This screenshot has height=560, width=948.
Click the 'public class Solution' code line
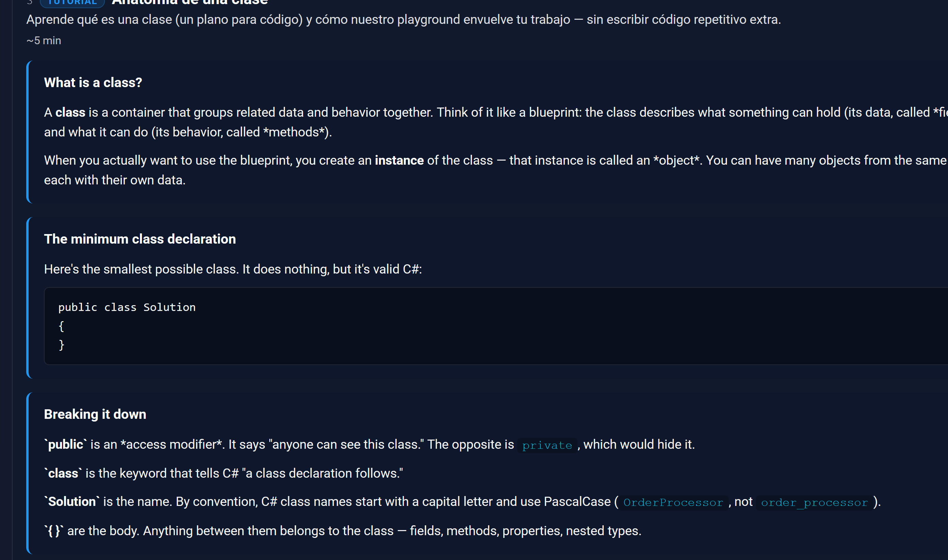[127, 307]
